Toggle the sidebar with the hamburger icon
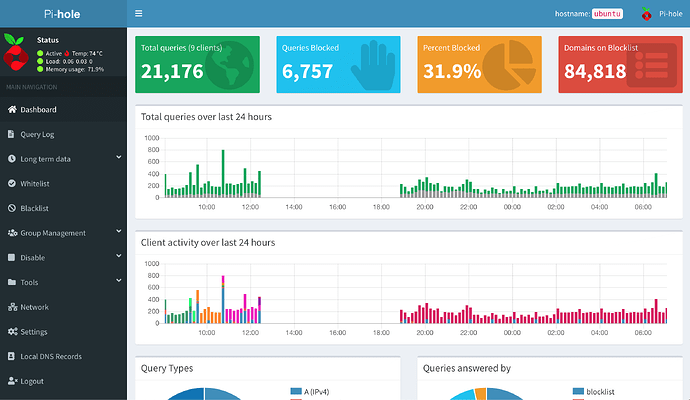The height and width of the screenshot is (400, 690). (139, 14)
